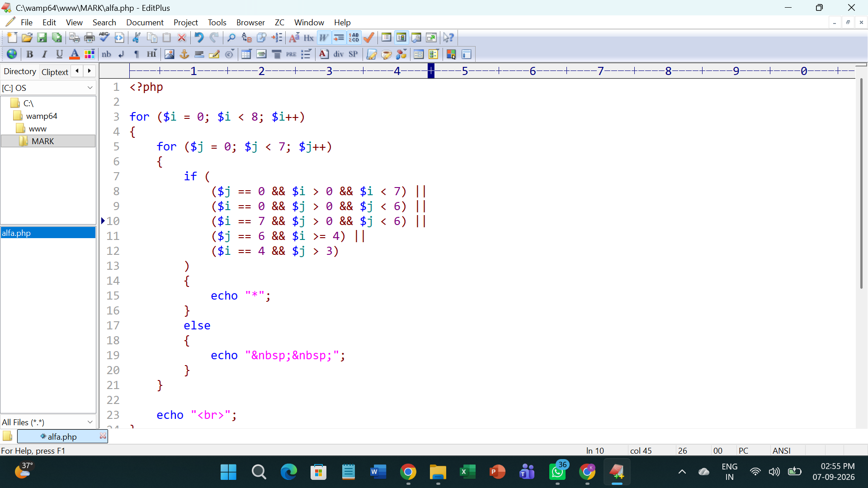This screenshot has width=868, height=488.
Task: Click the Insert Image icon
Action: click(x=169, y=54)
